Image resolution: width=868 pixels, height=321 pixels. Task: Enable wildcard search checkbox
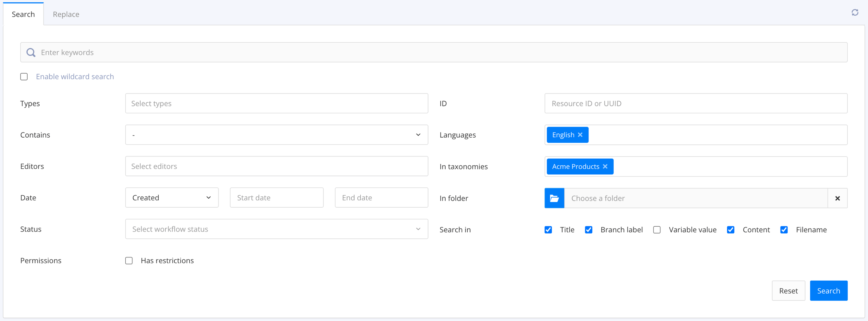24,77
